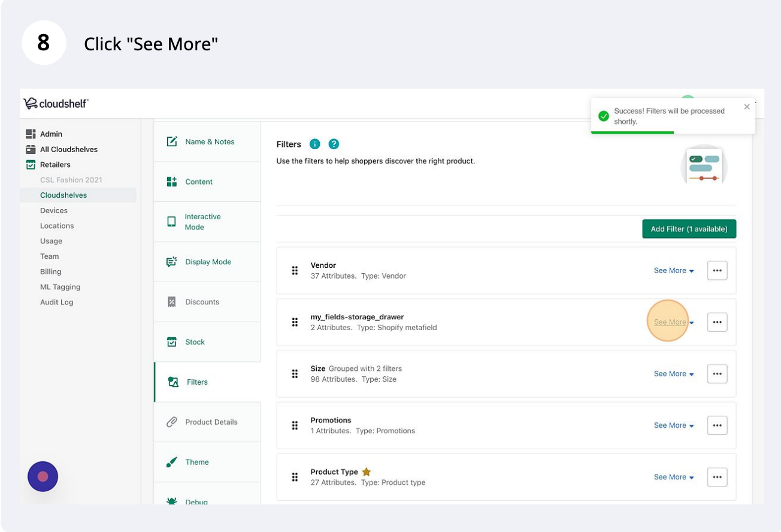Click the blue info icon beside Filters

click(315, 144)
